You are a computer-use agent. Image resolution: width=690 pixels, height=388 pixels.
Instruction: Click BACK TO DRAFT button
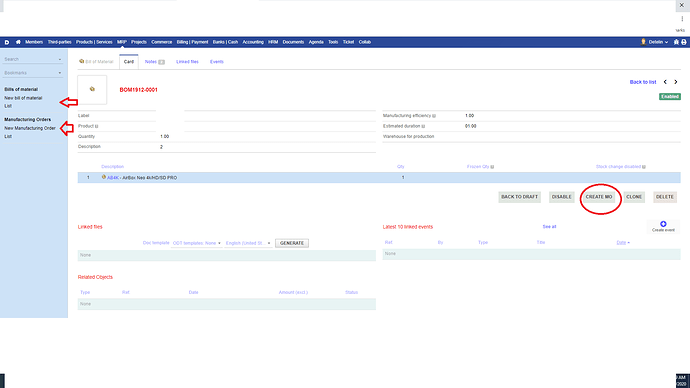[x=519, y=197]
